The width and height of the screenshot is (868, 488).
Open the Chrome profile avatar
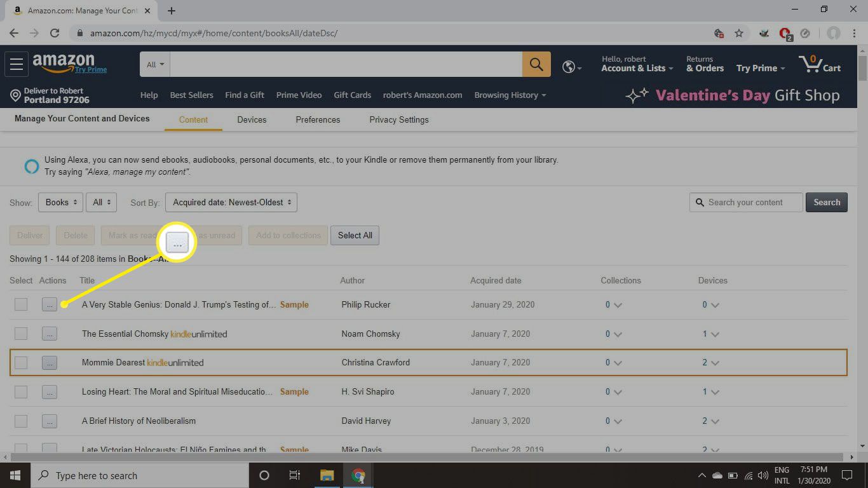click(834, 33)
